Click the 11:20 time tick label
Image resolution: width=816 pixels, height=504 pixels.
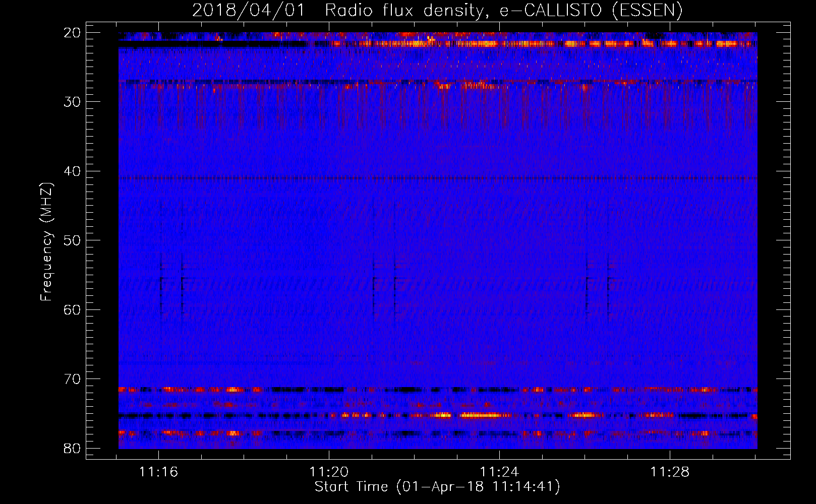(x=329, y=472)
